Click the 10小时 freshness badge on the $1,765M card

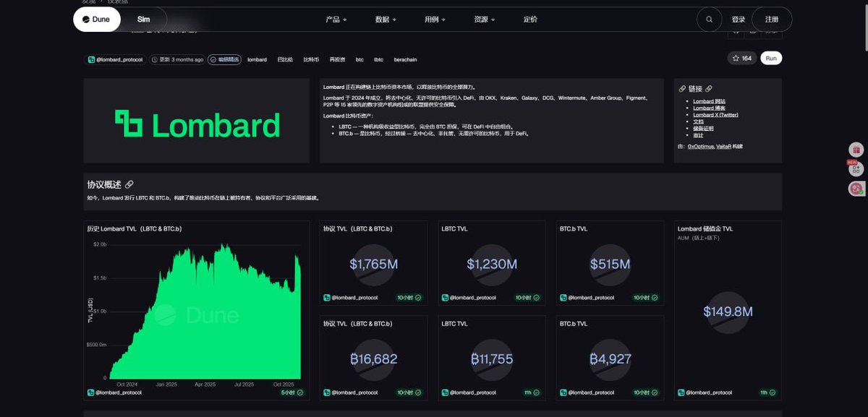(x=409, y=297)
